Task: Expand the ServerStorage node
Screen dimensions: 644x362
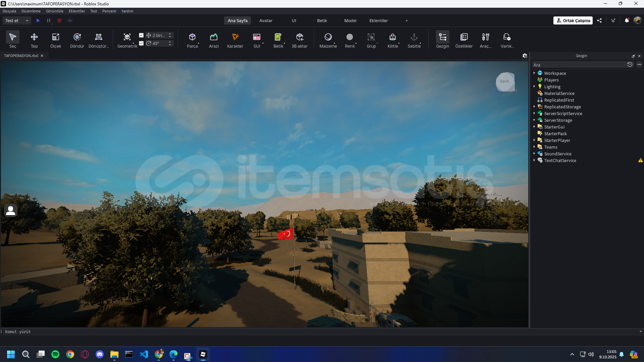Action: 534,120
